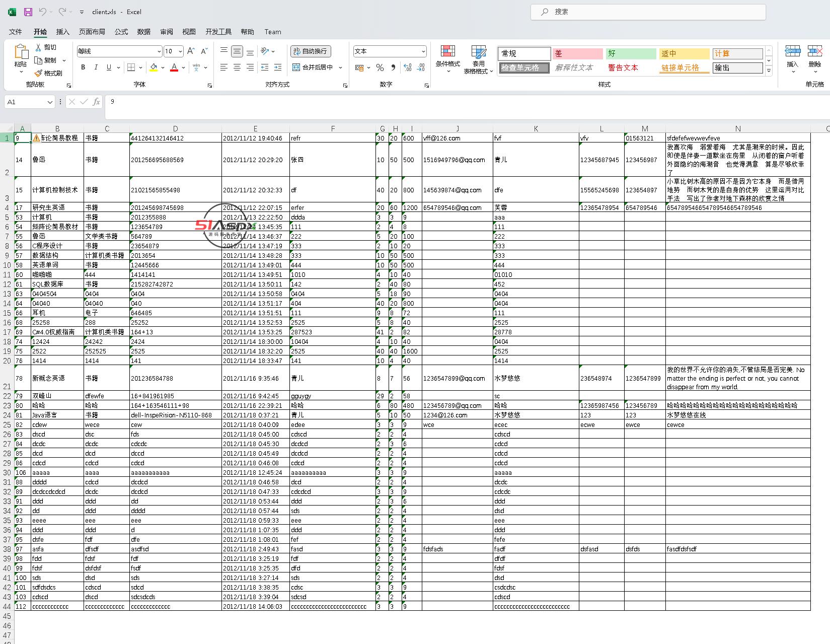Open font size dropdown
The image size is (830, 644).
click(180, 51)
